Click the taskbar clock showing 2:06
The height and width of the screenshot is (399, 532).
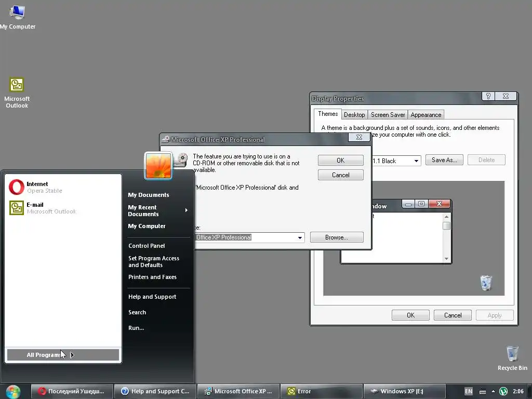click(518, 391)
